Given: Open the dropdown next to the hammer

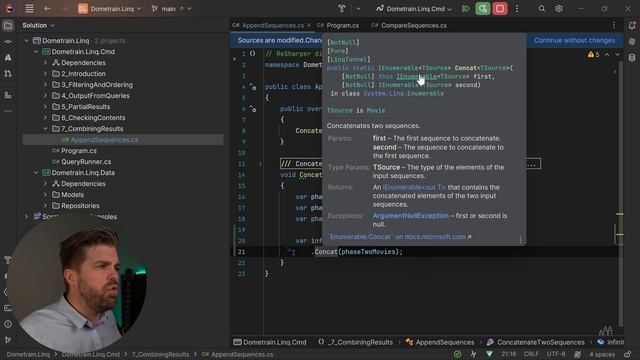Looking at the screenshot, I should (x=358, y=9).
